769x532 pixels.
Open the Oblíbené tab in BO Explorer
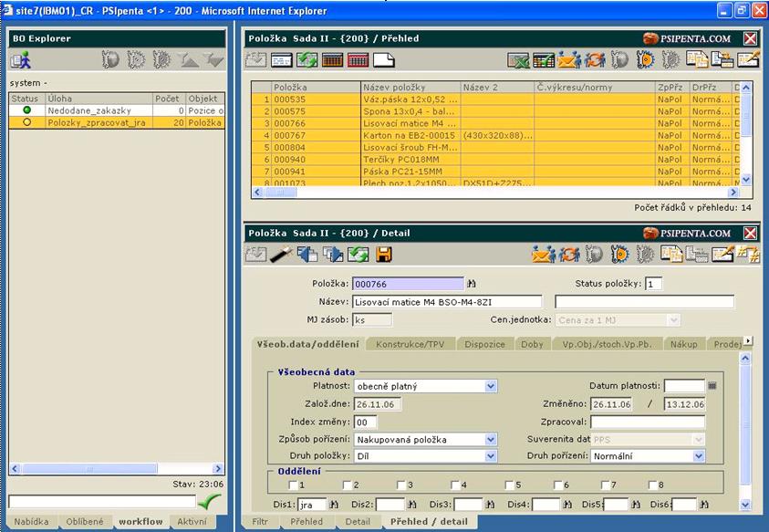pos(85,522)
